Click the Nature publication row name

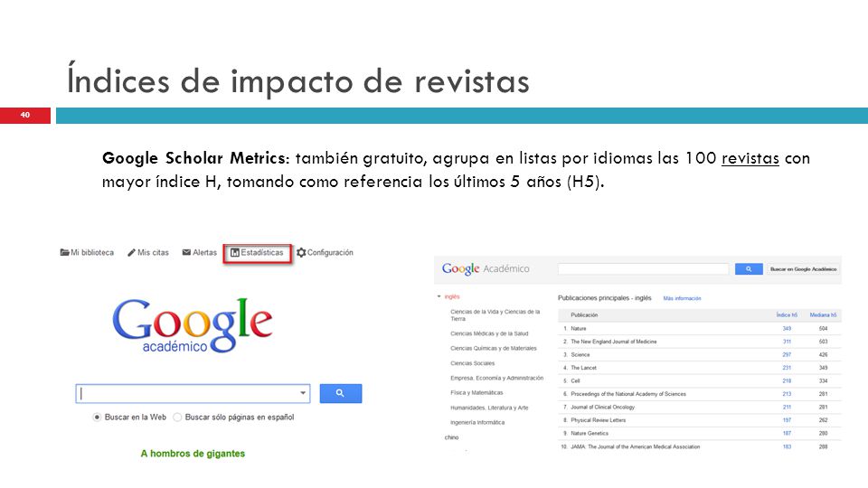click(579, 329)
